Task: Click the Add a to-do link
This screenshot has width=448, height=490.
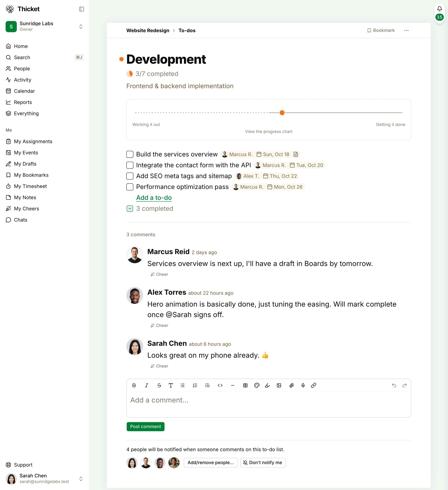Action: tap(154, 198)
